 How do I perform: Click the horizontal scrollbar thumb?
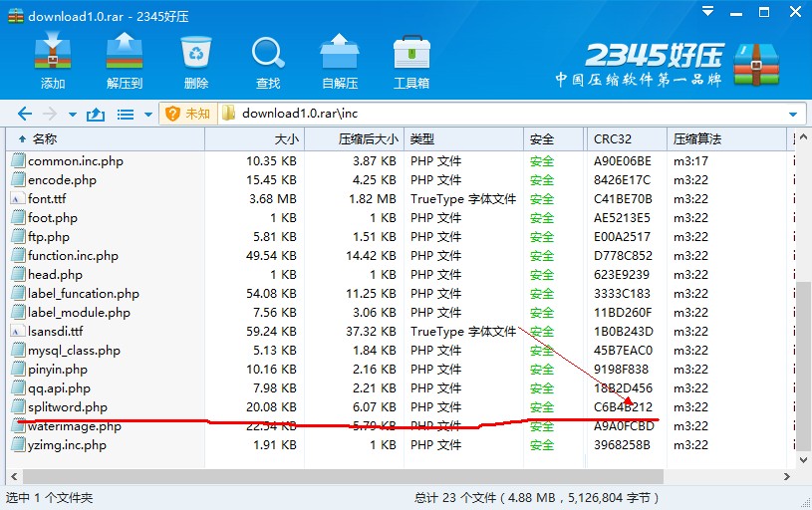point(344,476)
